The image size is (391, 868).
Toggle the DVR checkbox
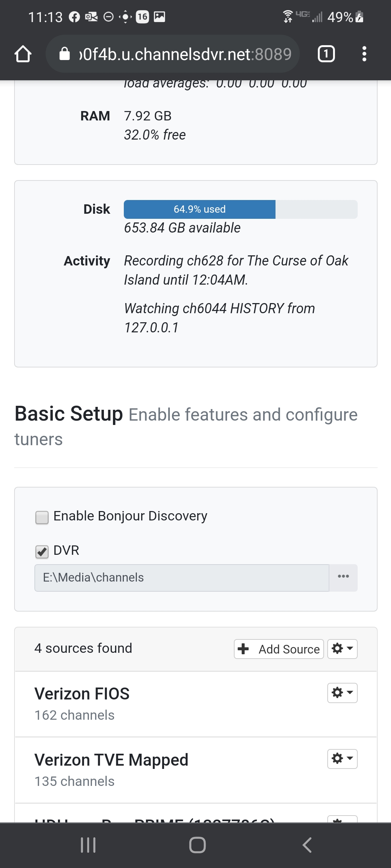tap(42, 552)
